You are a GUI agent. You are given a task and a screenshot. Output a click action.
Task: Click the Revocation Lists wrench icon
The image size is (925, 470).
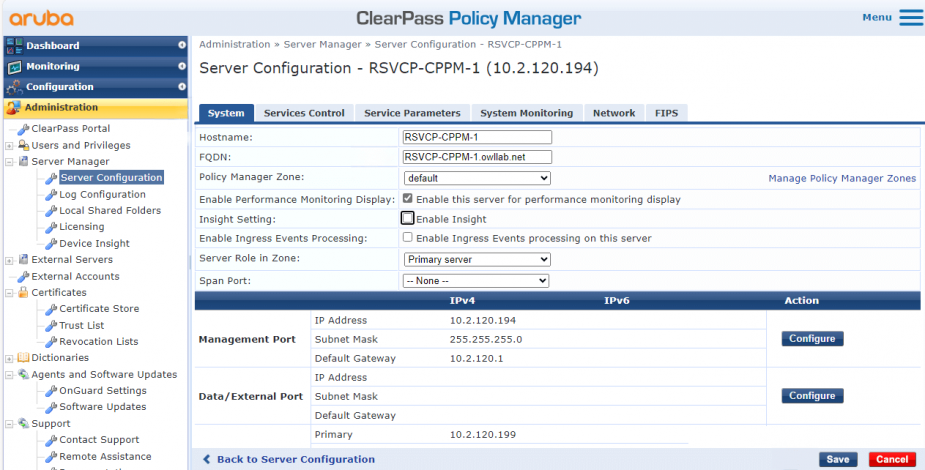51,341
